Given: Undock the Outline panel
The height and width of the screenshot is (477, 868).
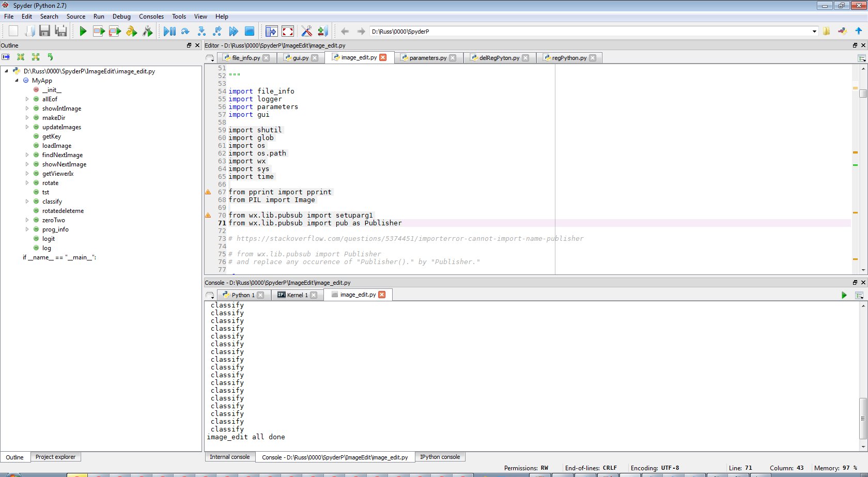Looking at the screenshot, I should click(189, 45).
